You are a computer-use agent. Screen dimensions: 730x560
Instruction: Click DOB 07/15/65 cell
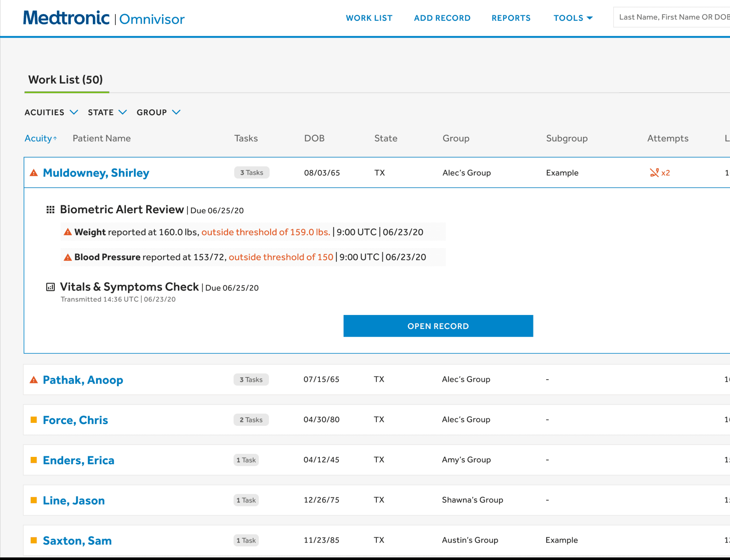(321, 379)
